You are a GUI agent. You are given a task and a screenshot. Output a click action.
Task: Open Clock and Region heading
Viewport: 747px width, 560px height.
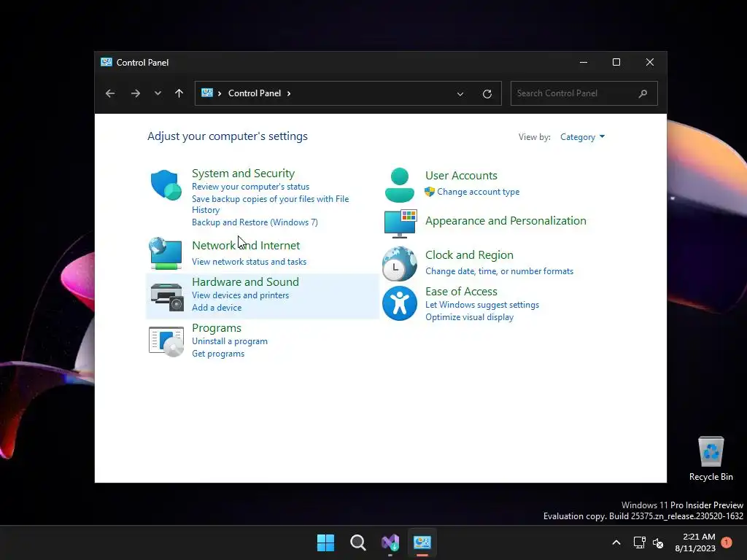pos(469,255)
